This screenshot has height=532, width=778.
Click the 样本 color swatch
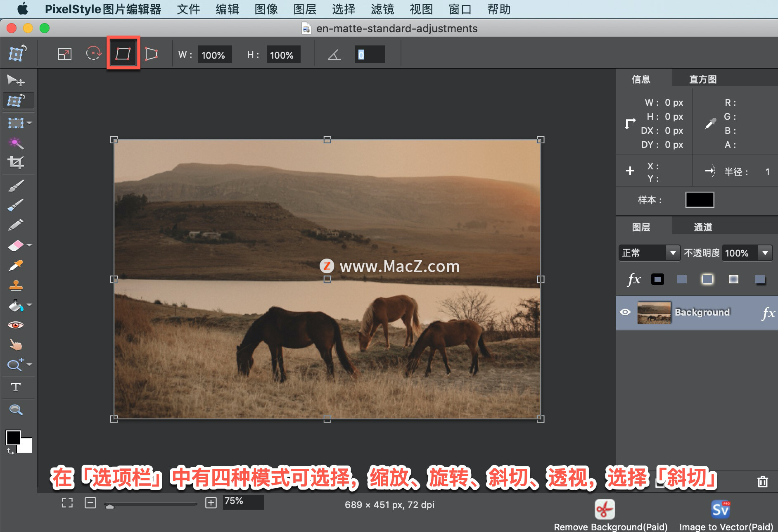700,200
